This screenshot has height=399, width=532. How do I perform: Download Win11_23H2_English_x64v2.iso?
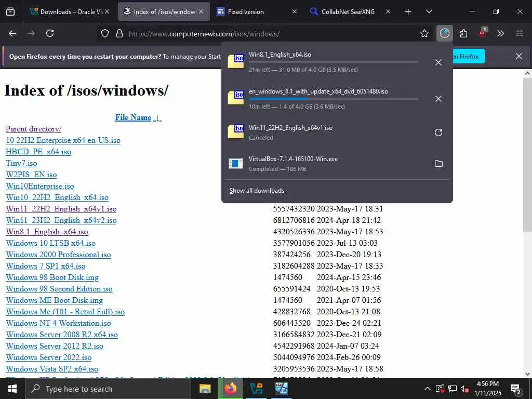point(61,220)
